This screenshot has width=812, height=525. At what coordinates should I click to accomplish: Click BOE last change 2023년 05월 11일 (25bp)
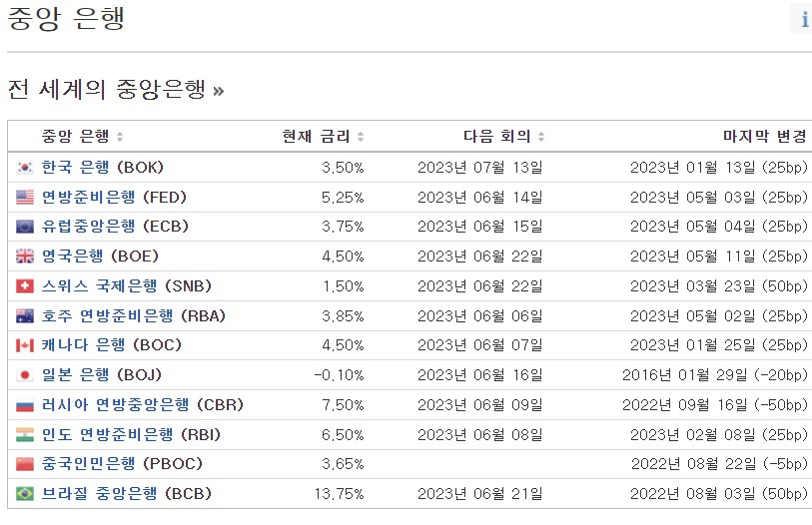pos(719,257)
